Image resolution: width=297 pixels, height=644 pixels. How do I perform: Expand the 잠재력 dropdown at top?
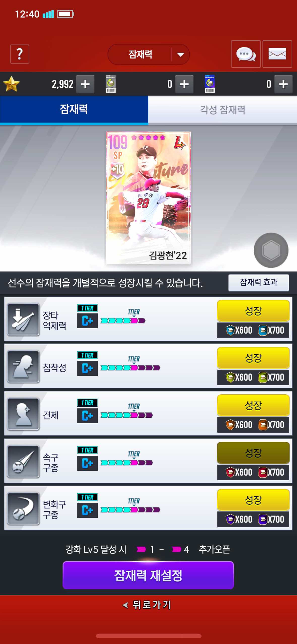tap(149, 54)
